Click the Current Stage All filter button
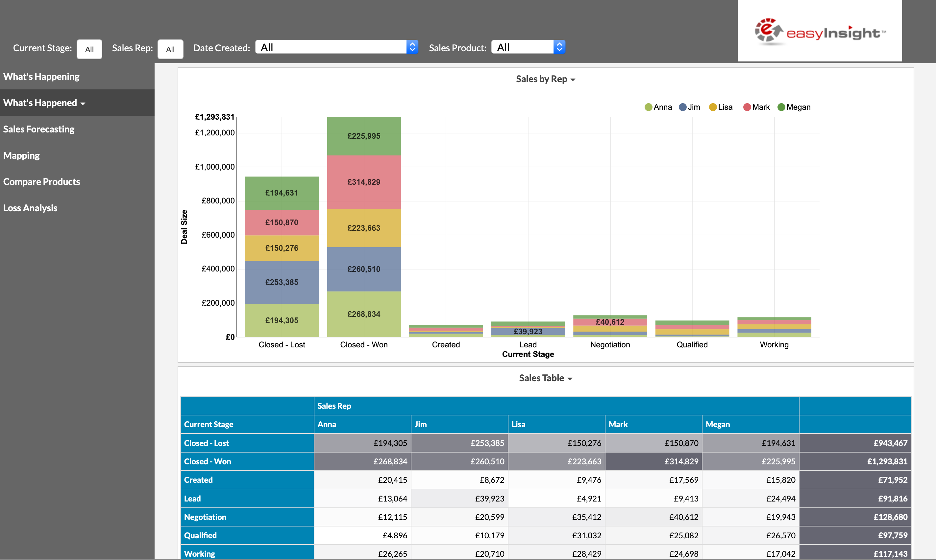The height and width of the screenshot is (560, 936). 89,49
